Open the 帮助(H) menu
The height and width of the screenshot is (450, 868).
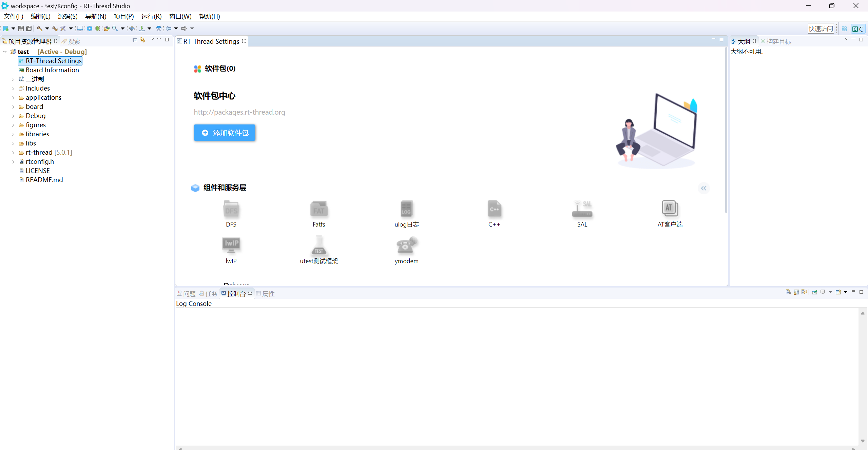[209, 16]
